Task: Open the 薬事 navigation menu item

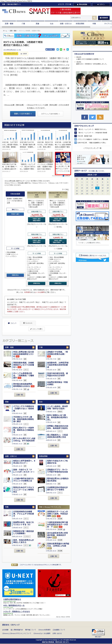Action: (x=37, y=24)
